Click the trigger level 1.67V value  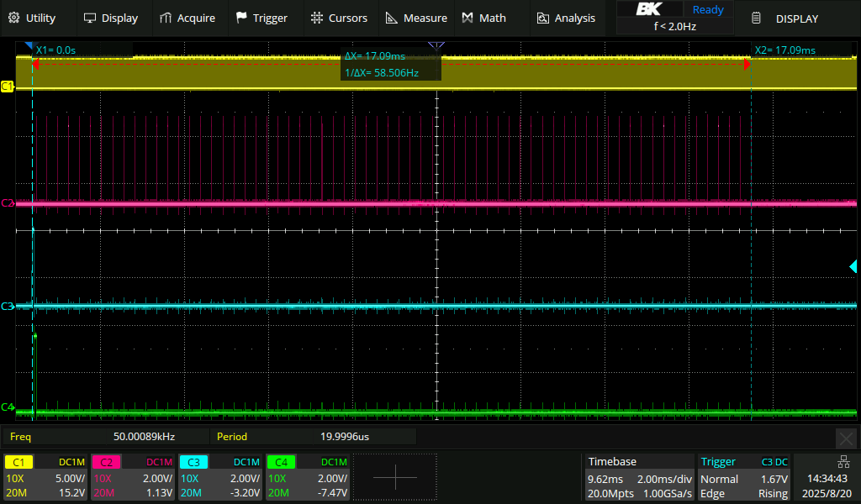[x=774, y=479]
